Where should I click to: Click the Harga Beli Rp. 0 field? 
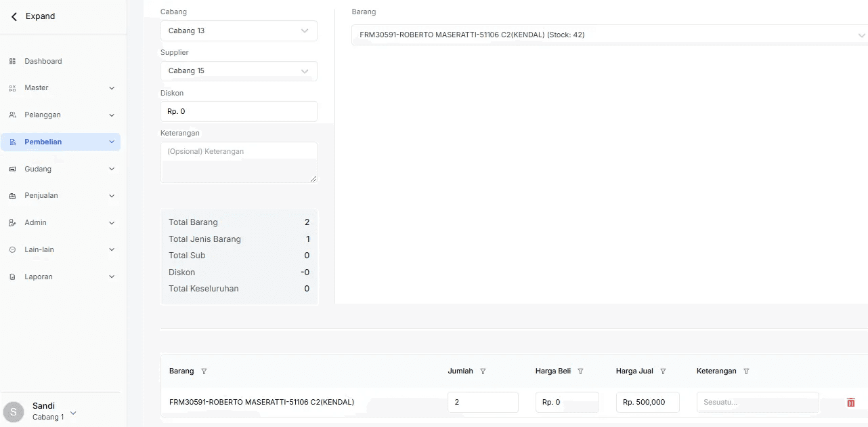[567, 402]
